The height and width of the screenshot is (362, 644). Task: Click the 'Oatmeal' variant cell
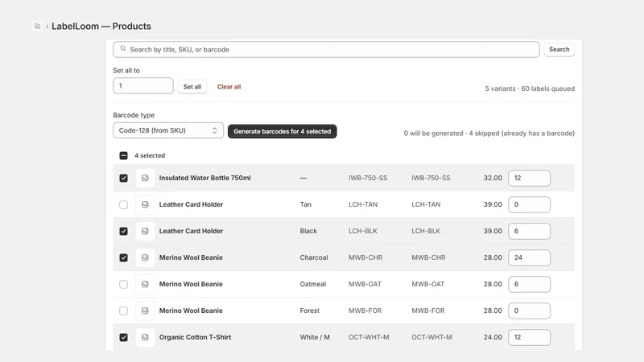point(313,284)
